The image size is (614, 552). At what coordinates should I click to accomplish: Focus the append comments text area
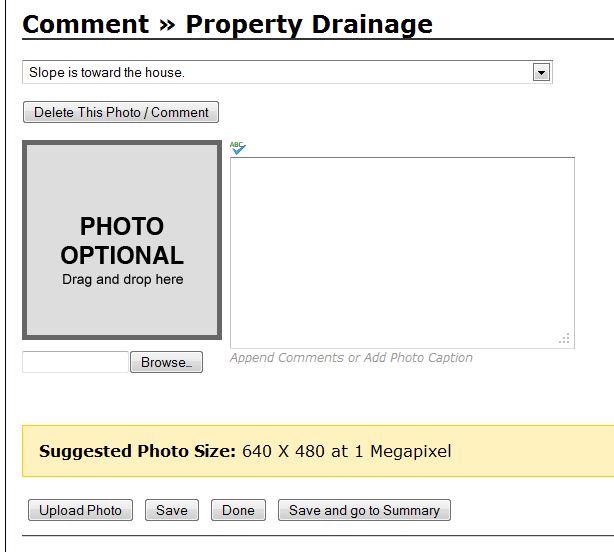click(402, 253)
